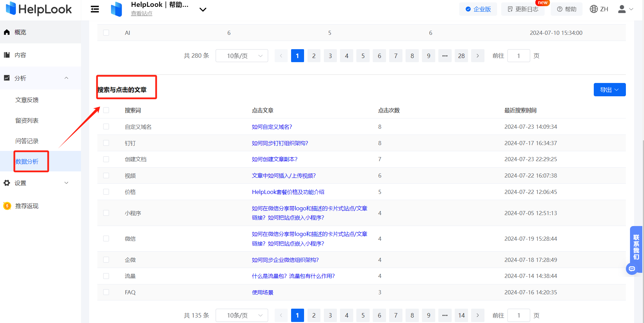Open the chat bubble support icon

click(x=632, y=269)
